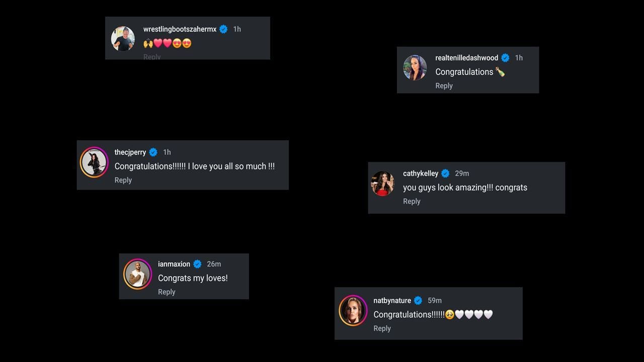Click the 29m timestamp on cathykelley's comment

coord(462,173)
